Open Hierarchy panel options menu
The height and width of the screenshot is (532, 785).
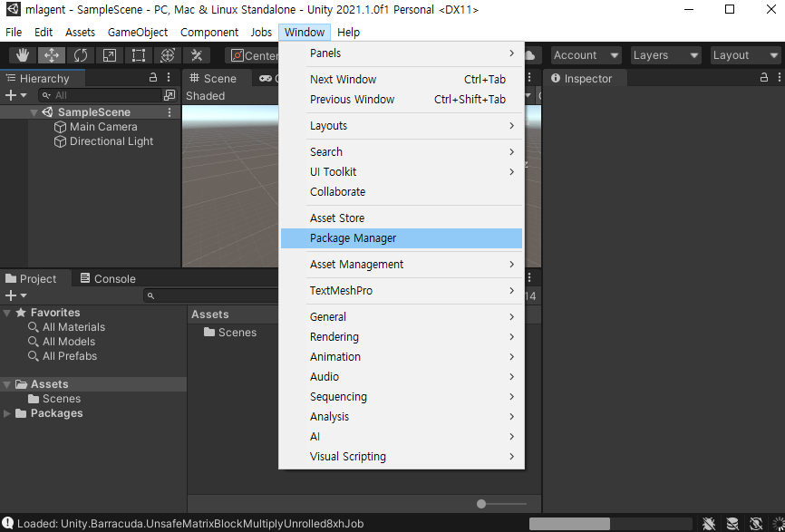click(x=170, y=78)
